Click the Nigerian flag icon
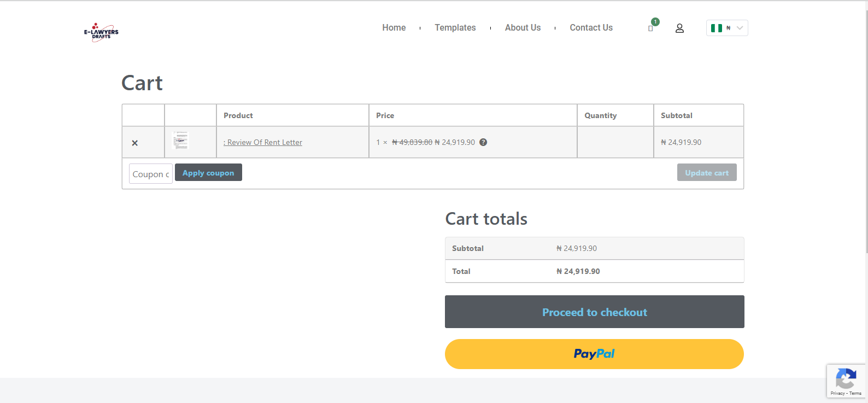Image resolution: width=868 pixels, height=403 pixels. coord(716,28)
